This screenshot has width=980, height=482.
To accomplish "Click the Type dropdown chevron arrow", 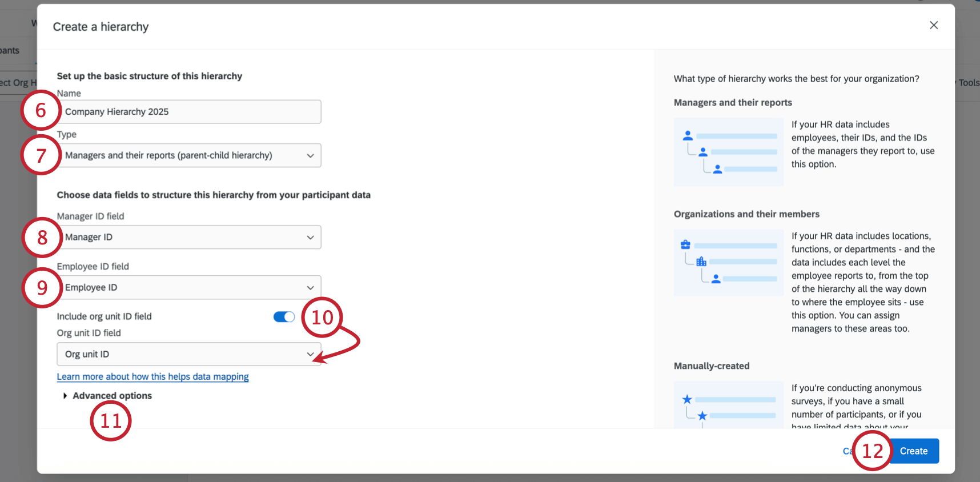I will pyautogui.click(x=310, y=155).
